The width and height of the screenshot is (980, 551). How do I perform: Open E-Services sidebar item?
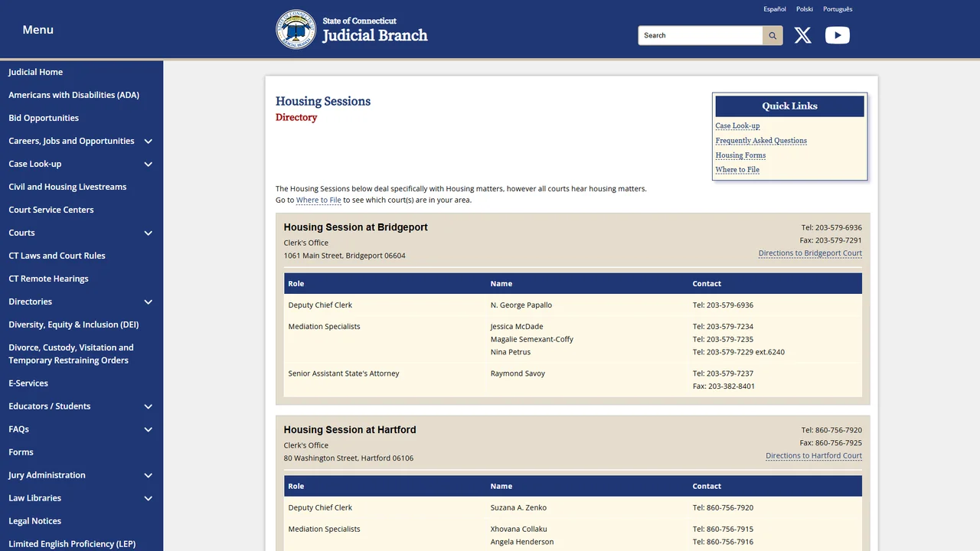[x=28, y=383]
